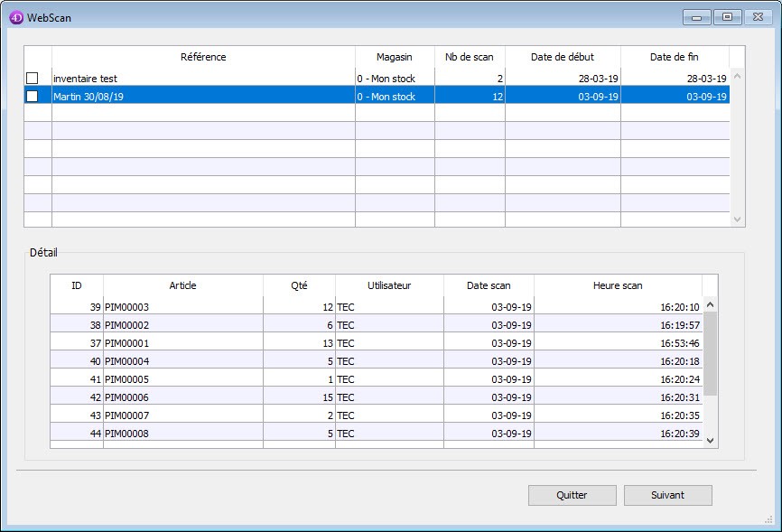Click the Suivant button
Viewport: 782px width, 532px height.
tap(667, 495)
